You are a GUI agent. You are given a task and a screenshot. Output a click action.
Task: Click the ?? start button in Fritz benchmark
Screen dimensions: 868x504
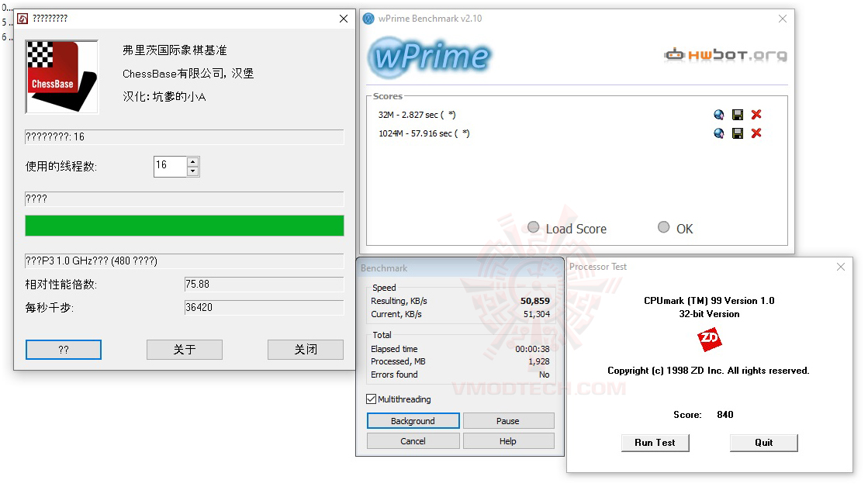[64, 350]
